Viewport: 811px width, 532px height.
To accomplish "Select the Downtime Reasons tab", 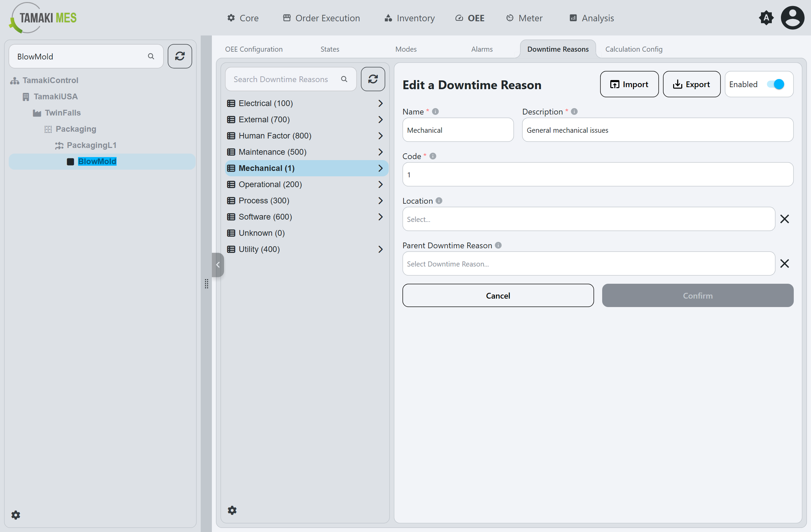I will point(558,49).
